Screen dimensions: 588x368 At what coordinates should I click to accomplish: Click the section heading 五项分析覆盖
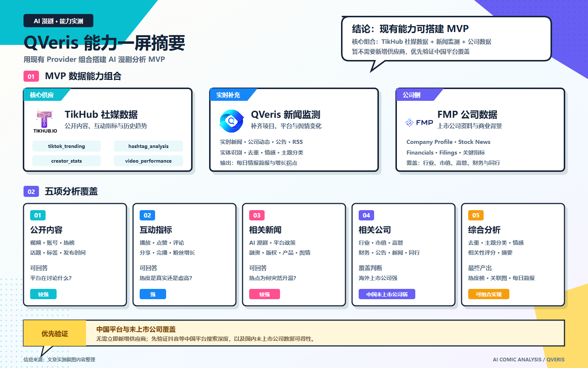coord(71,191)
